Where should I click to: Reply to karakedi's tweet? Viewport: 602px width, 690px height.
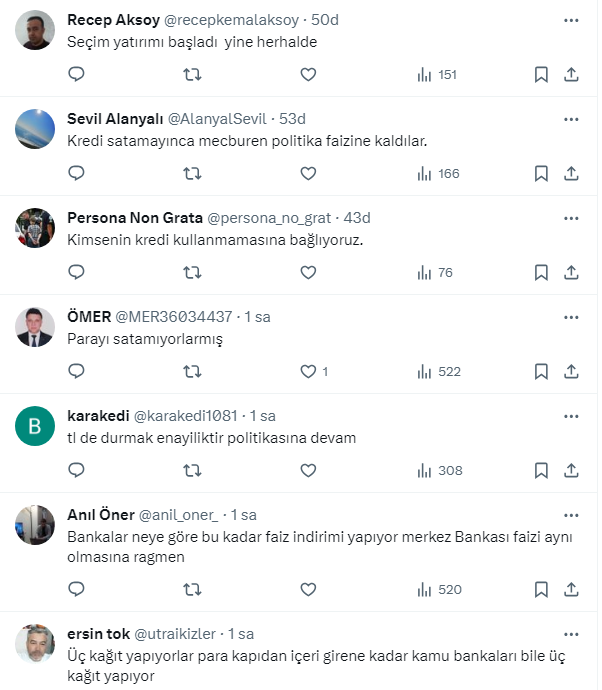pyautogui.click(x=76, y=470)
